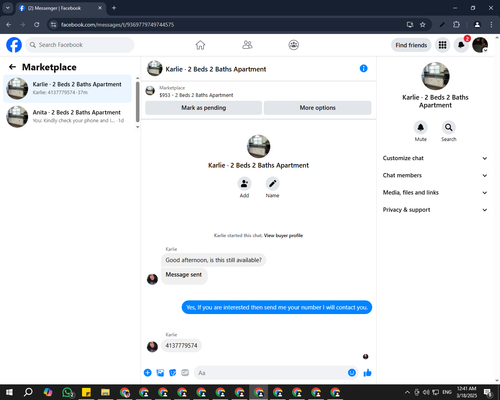Open the account profile picture menu
The height and width of the screenshot is (400, 500).
click(x=480, y=45)
